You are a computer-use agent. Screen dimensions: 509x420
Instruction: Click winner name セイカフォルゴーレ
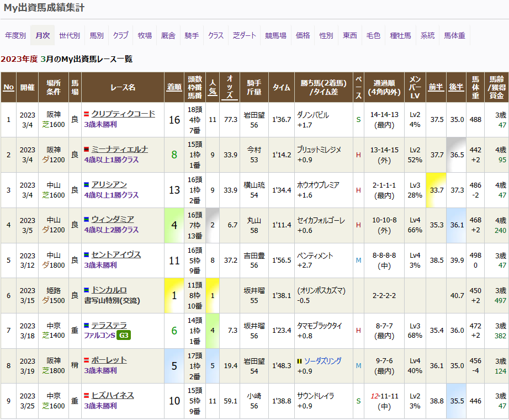321,220
